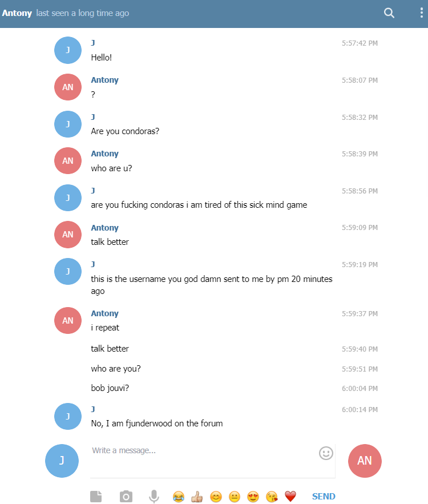Screen dimensions: 428x504
Task: Insert the red heart emoji
Action: (290, 497)
